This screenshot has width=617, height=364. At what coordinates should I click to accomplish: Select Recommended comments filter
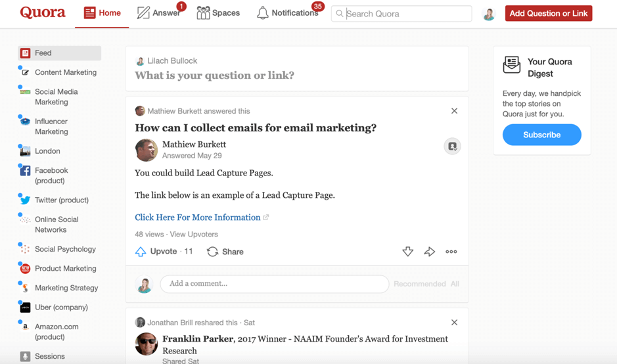click(x=419, y=284)
